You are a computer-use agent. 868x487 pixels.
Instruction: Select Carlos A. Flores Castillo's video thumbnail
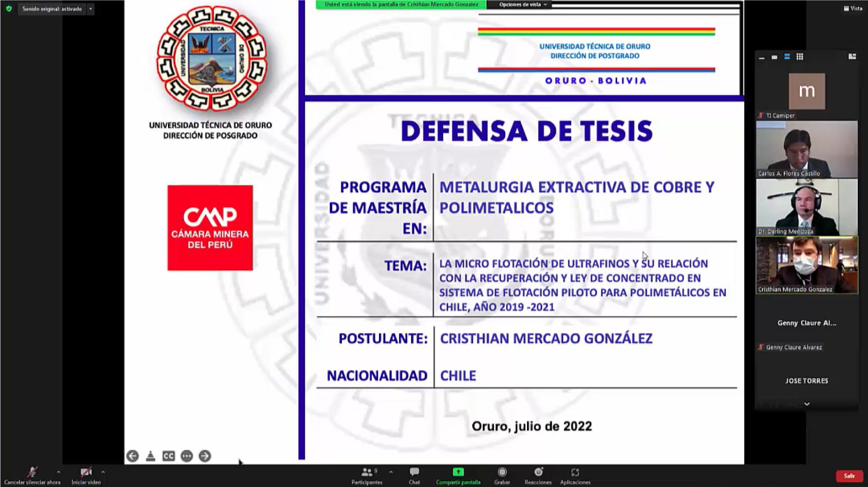807,150
